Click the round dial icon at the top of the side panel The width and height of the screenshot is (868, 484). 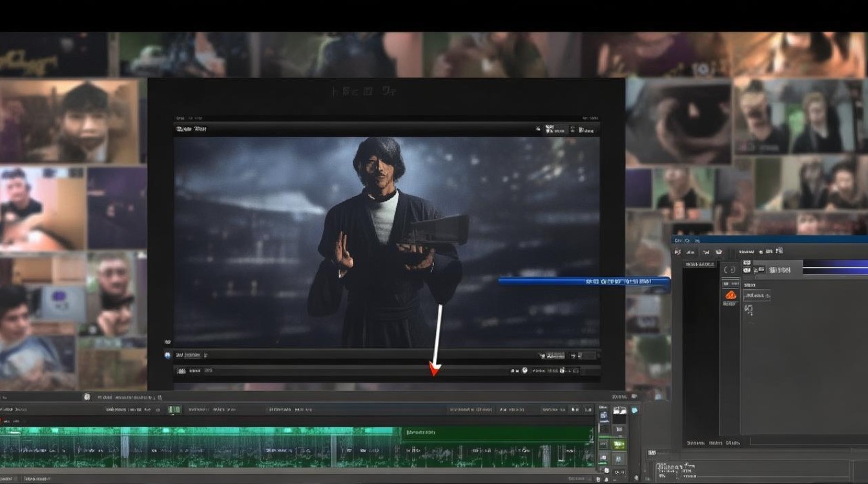pos(730,270)
